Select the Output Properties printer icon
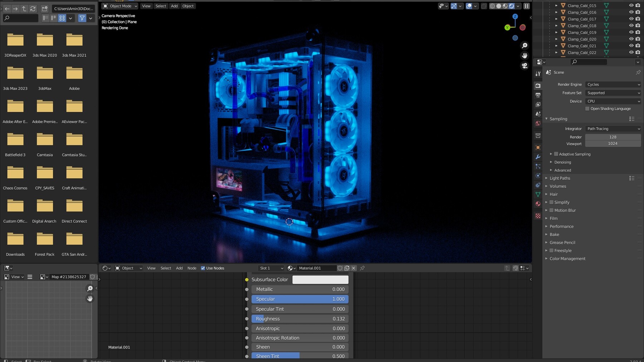 pyautogui.click(x=538, y=95)
